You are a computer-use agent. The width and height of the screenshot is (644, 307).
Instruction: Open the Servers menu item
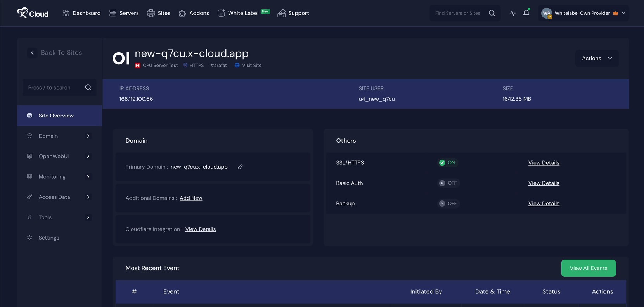[124, 13]
